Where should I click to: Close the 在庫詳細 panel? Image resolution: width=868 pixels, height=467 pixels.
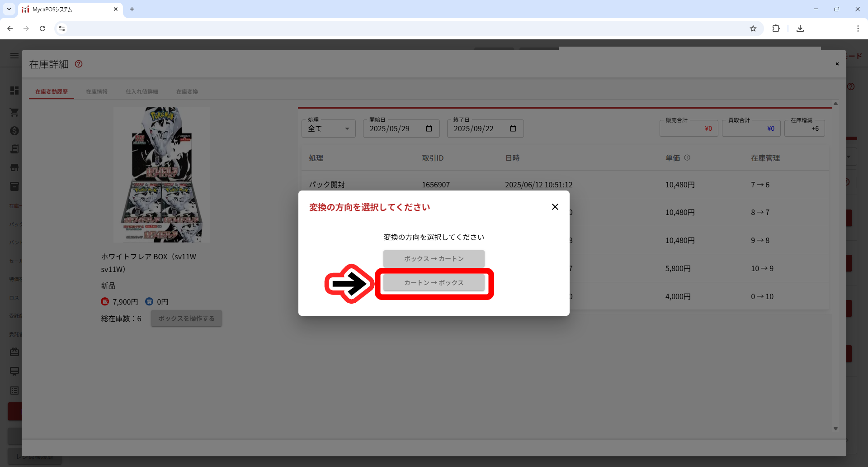click(x=837, y=64)
